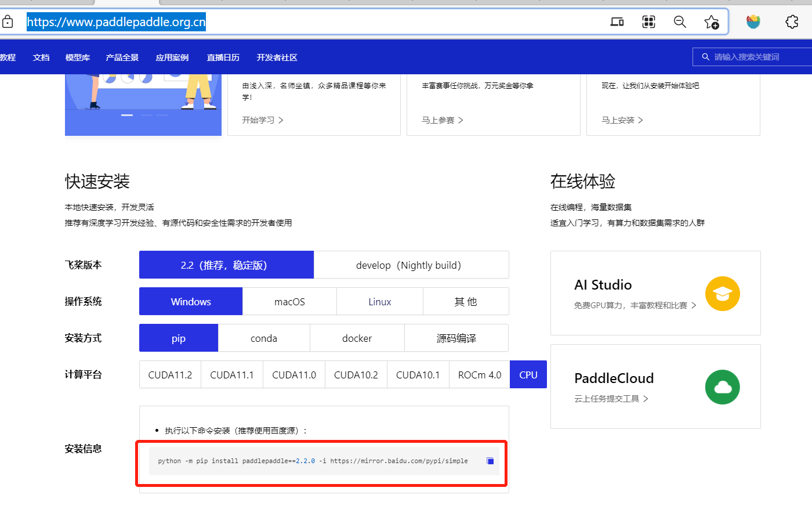Click the AI Studio graduation cap icon
Screen dimensions: 812x520
722,294
